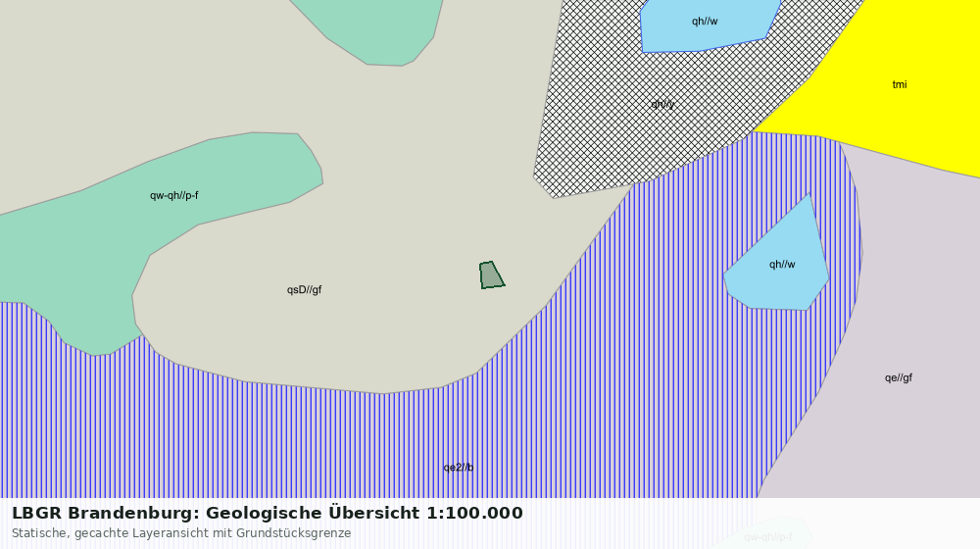Click the qsD//gf map label

click(305, 290)
